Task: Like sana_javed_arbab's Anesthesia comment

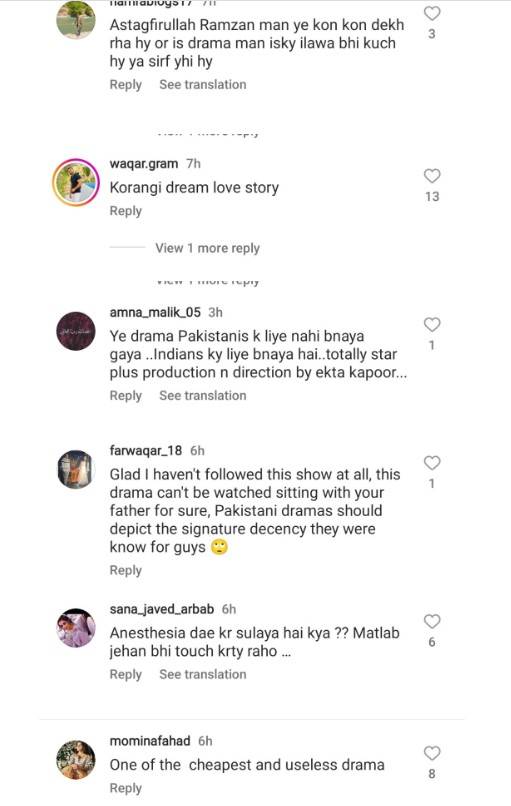Action: (x=432, y=621)
